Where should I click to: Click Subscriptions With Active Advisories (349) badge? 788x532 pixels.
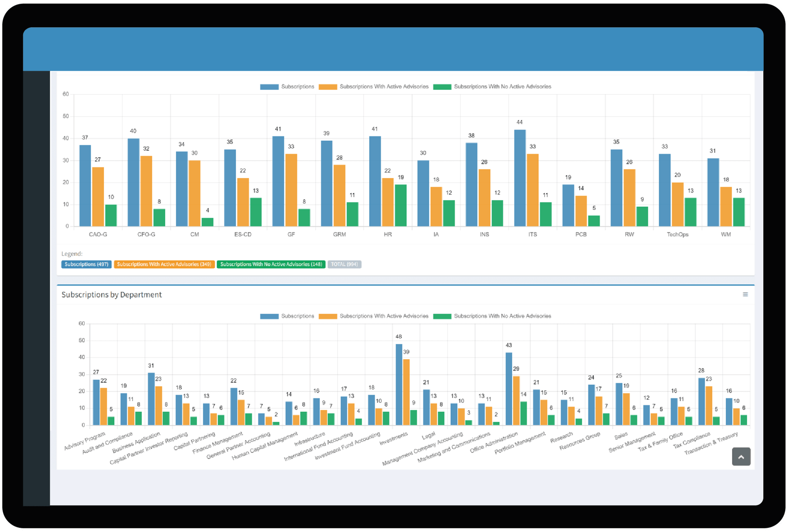[164, 264]
